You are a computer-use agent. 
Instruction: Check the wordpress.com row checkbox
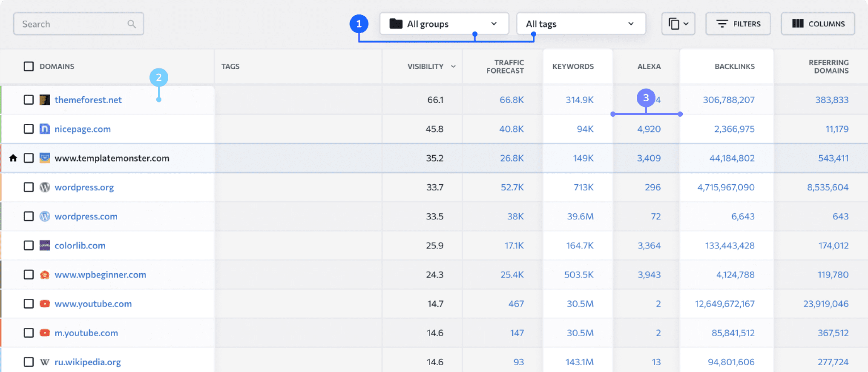pos(29,216)
